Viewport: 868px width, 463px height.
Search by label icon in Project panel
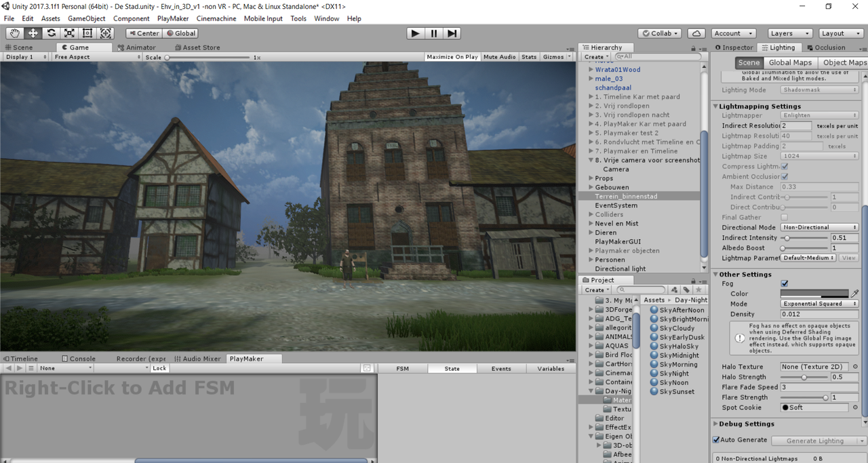[687, 290]
